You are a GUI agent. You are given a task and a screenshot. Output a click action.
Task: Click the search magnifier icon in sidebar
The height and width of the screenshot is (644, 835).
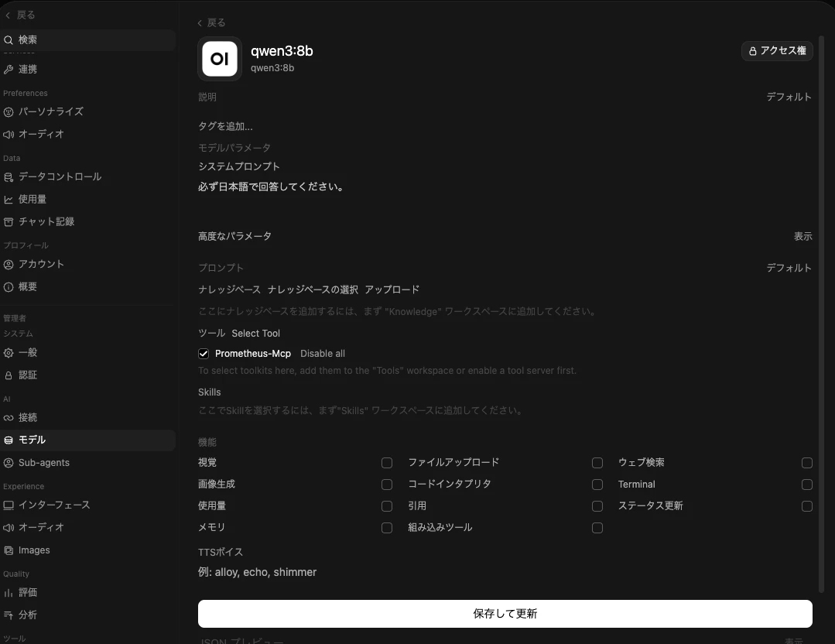point(9,40)
